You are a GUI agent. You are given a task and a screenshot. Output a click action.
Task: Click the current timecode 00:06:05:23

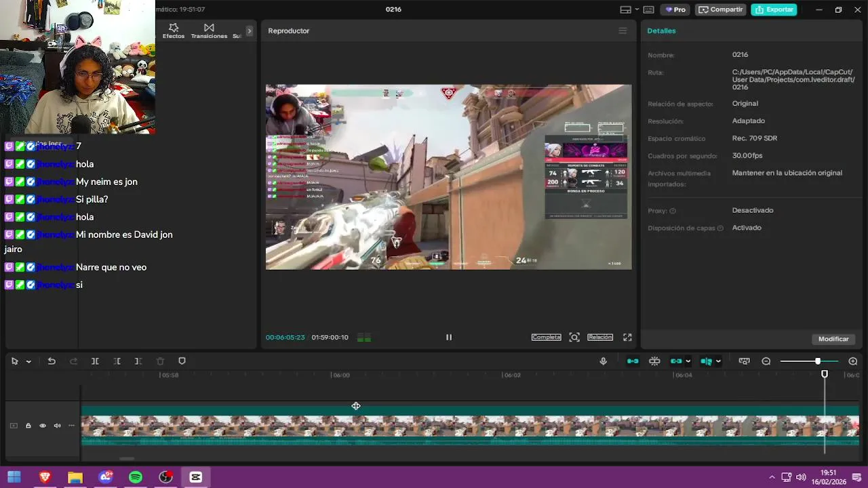tap(285, 337)
